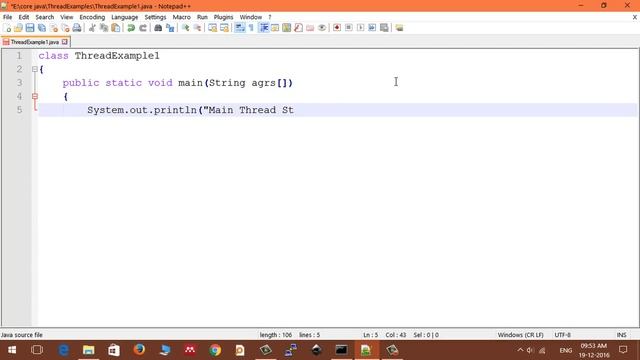Click the Close All toolbar icon
This screenshot has height=360, width=640.
click(65, 28)
